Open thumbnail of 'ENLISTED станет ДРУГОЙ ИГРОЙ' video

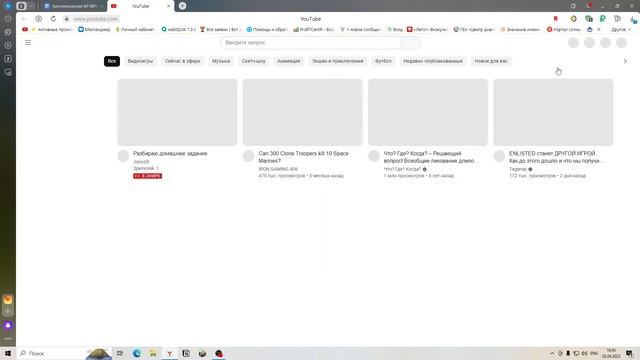(553, 112)
